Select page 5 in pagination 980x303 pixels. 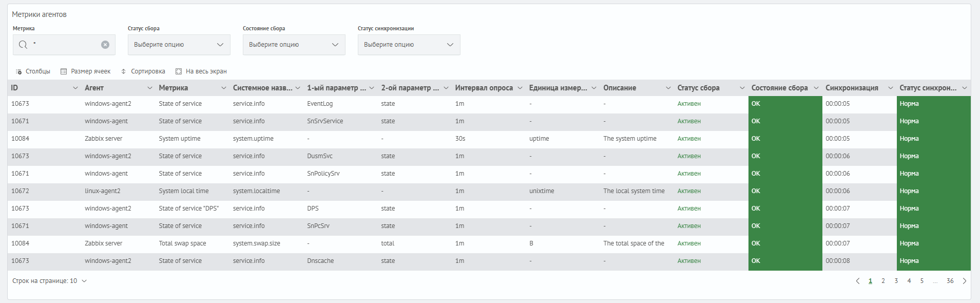coord(921,281)
